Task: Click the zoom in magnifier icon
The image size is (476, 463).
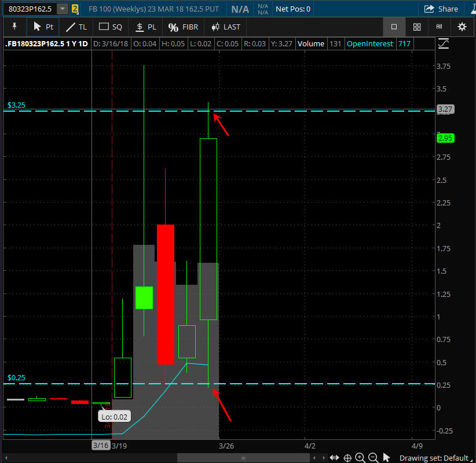Action: point(360,458)
